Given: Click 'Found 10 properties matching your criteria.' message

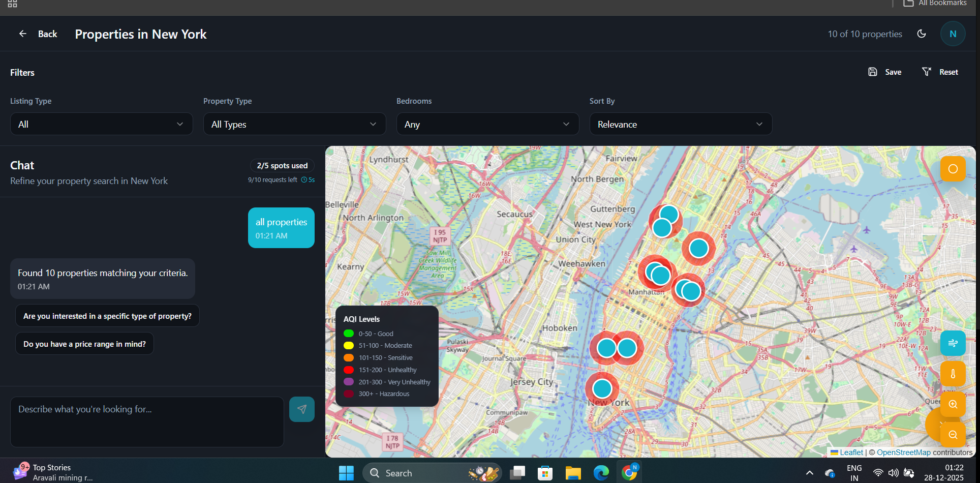Looking at the screenshot, I should point(103,279).
